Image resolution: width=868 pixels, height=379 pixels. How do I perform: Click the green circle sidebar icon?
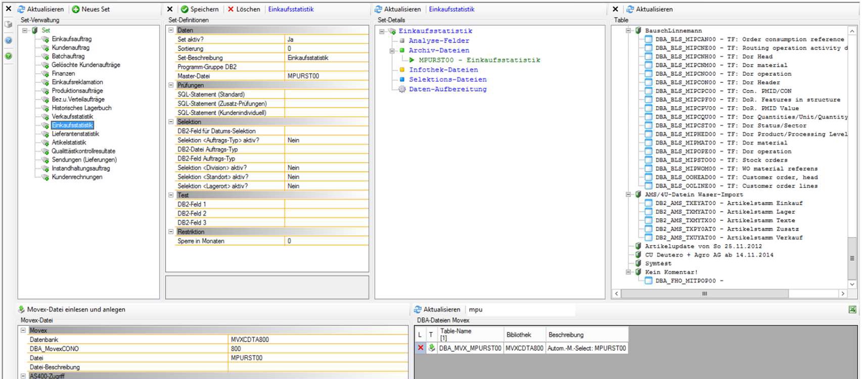[x=8, y=56]
